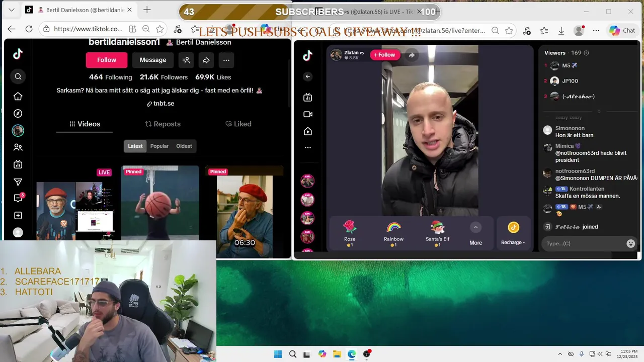Open the LIVE video thumbnail on Bertil's profile
Image resolution: width=644 pixels, height=362 pixels.
(x=75, y=204)
